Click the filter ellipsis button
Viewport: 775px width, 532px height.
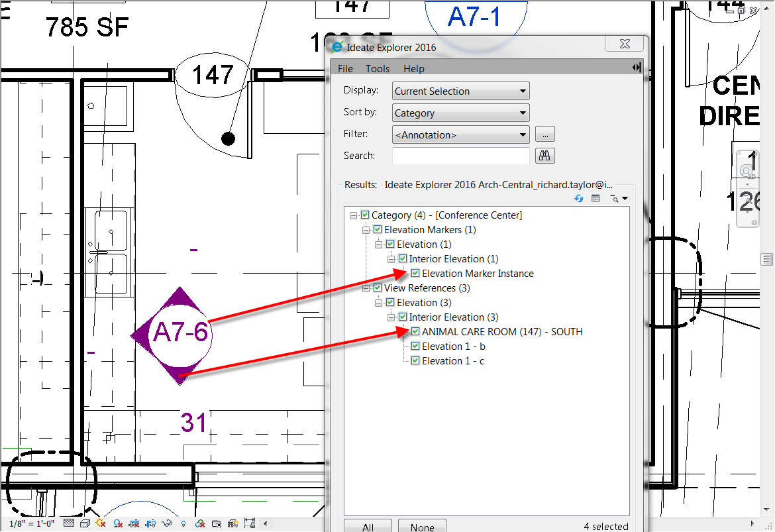[x=545, y=134]
